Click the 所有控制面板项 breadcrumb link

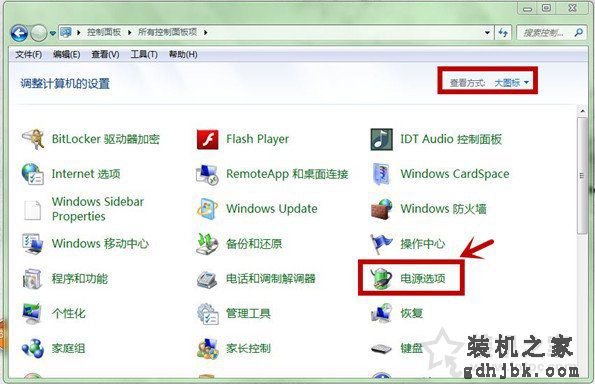point(167,32)
